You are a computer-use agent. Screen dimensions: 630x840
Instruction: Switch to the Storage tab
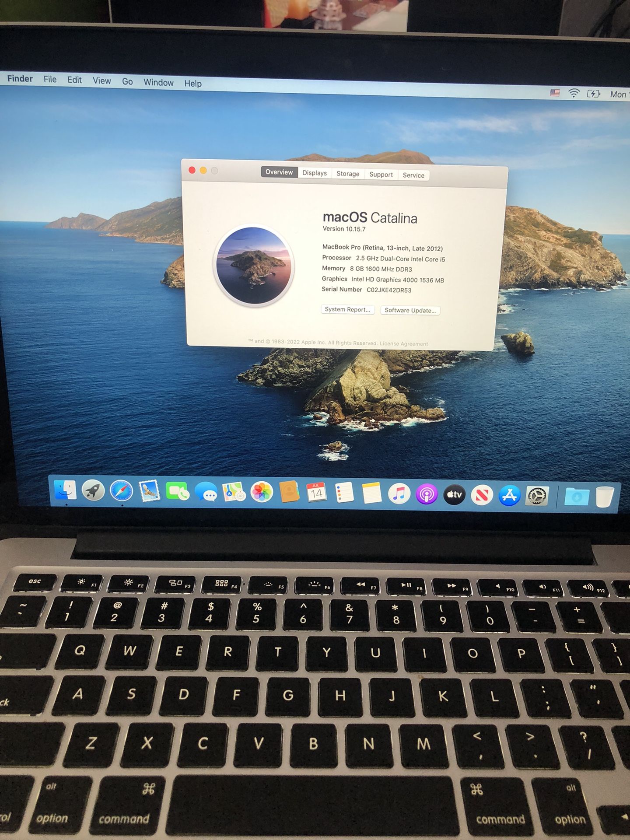click(x=348, y=174)
